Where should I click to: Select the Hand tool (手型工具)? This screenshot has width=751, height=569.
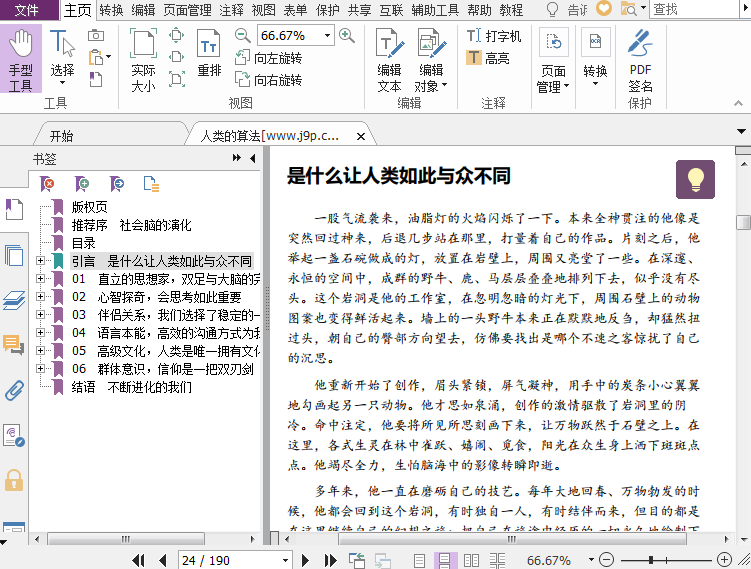pos(21,60)
